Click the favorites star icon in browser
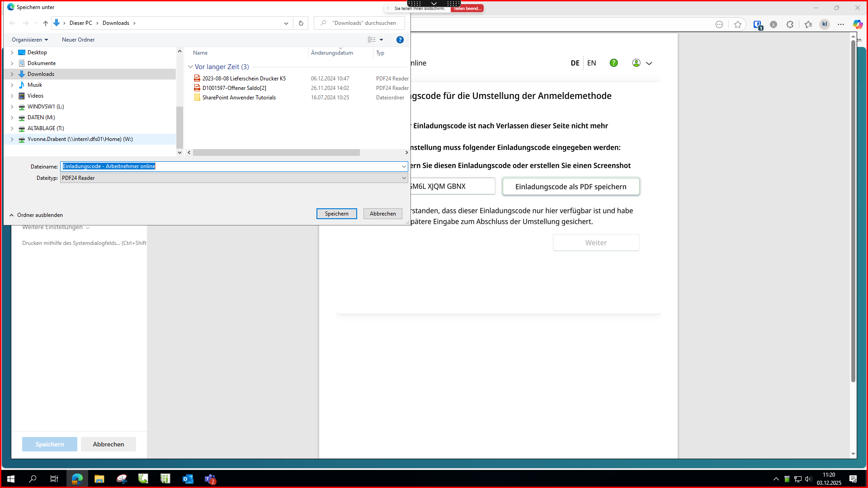The height and width of the screenshot is (488, 868). [738, 24]
